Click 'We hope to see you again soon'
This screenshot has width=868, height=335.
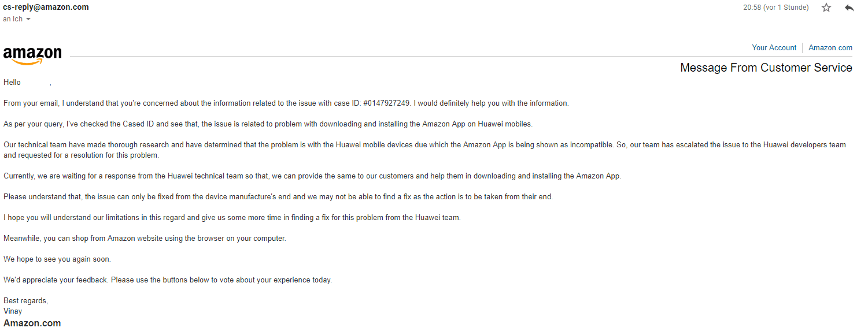(57, 259)
